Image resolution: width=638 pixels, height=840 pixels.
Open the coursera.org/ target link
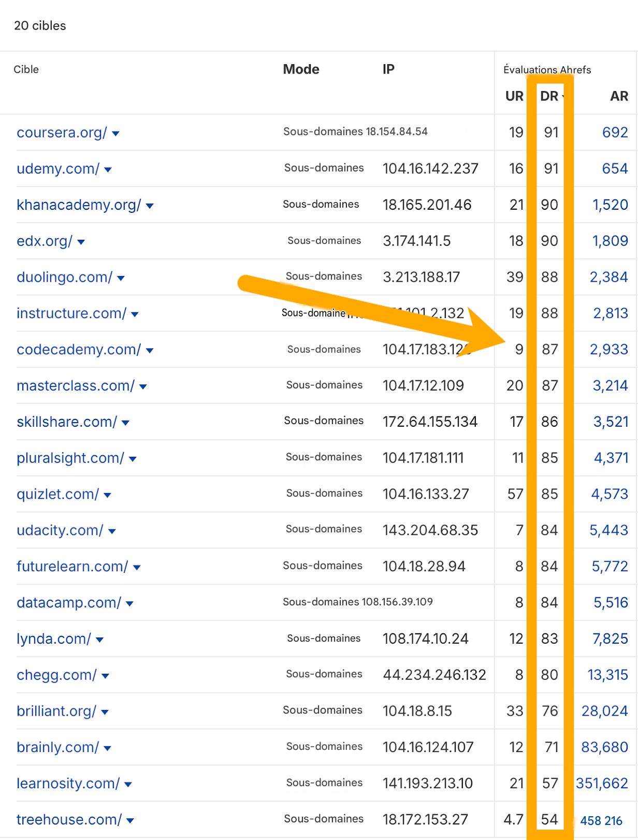(x=62, y=133)
